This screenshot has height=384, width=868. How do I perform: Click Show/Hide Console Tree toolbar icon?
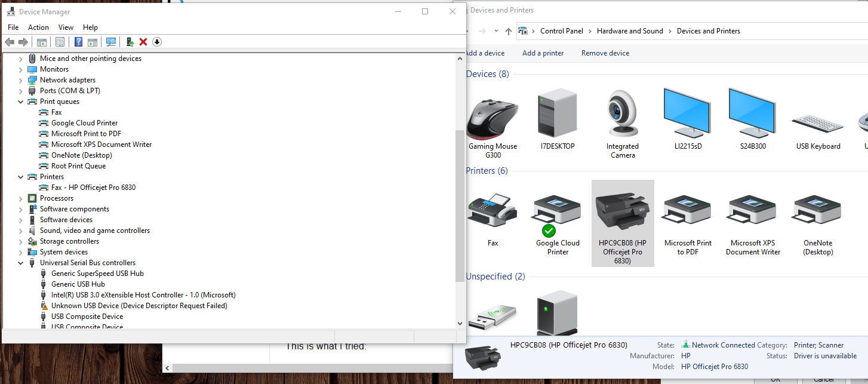[42, 42]
